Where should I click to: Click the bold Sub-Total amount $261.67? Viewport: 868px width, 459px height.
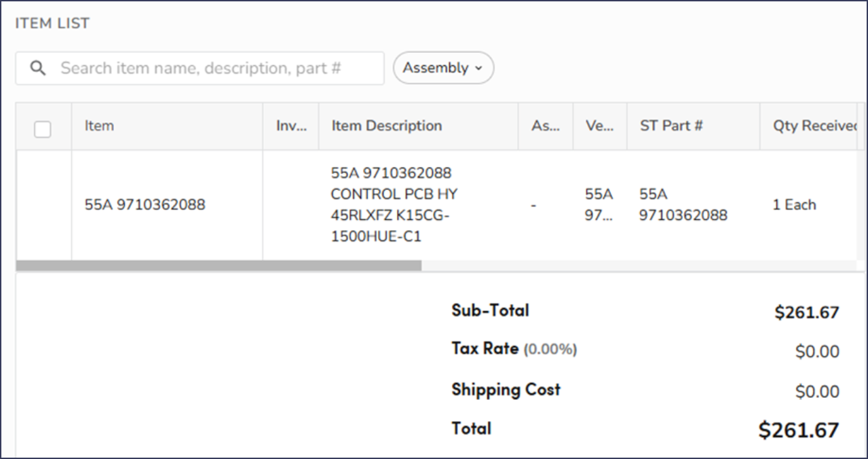coord(807,312)
